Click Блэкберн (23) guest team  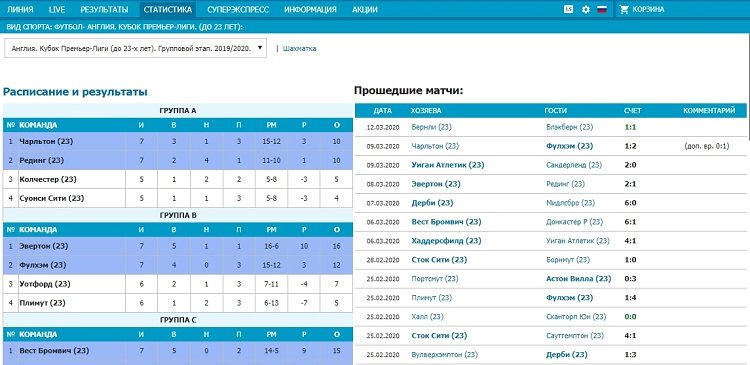[570, 127]
